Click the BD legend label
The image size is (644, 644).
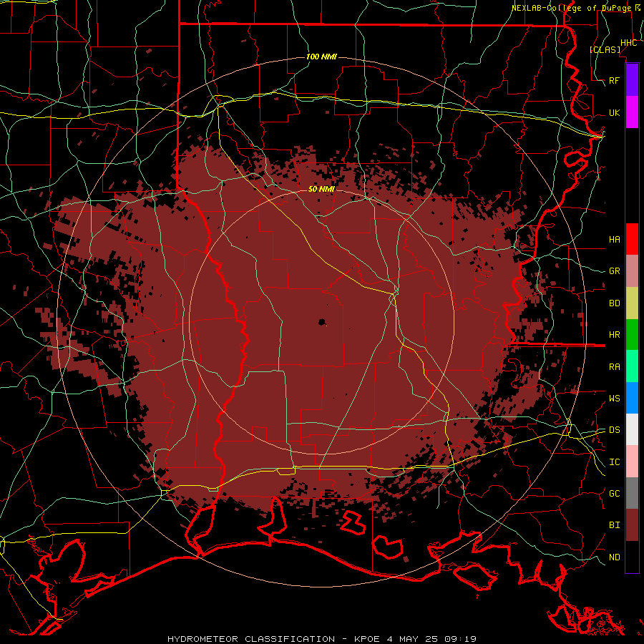point(615,303)
